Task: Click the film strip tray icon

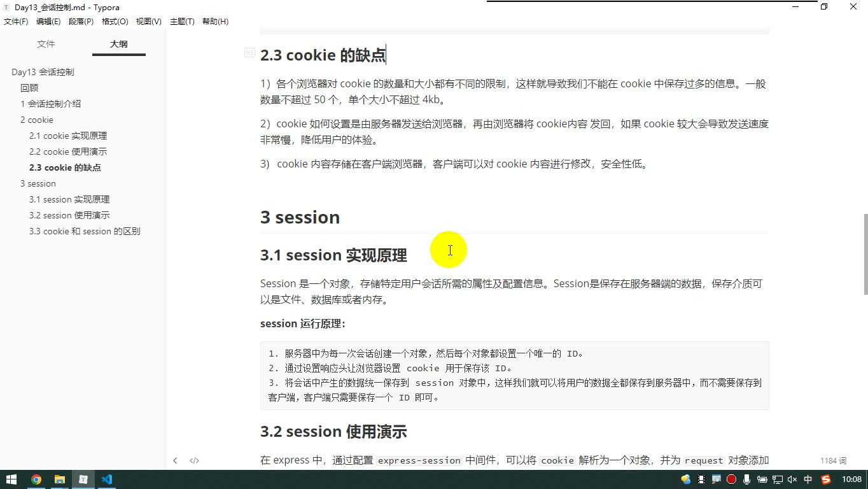Action: tap(701, 479)
